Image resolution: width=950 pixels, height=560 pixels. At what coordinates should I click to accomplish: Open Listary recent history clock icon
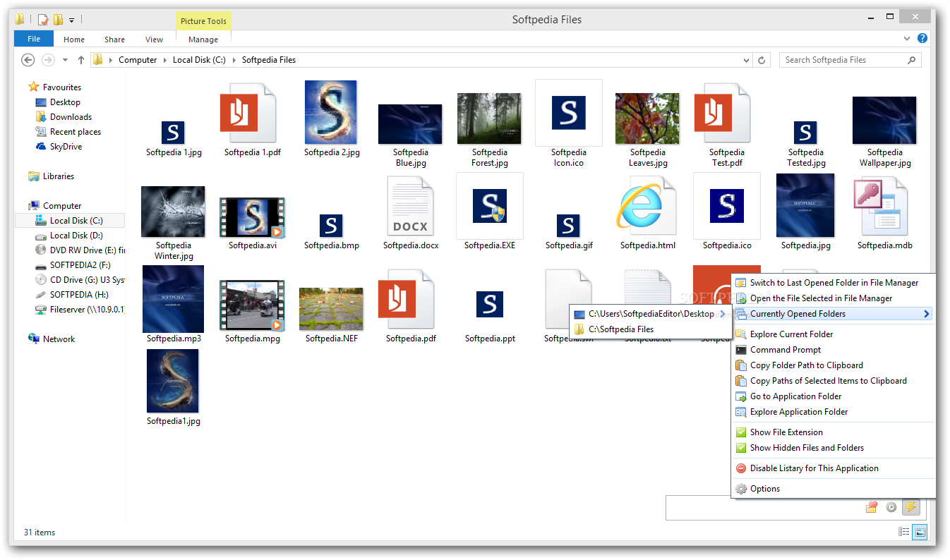(x=891, y=507)
